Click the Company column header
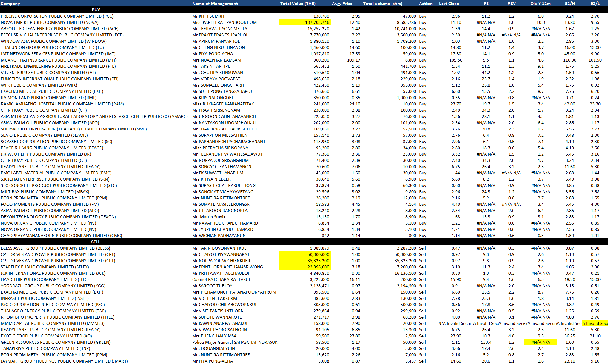This screenshot has width=608, height=364. click(x=10, y=4)
